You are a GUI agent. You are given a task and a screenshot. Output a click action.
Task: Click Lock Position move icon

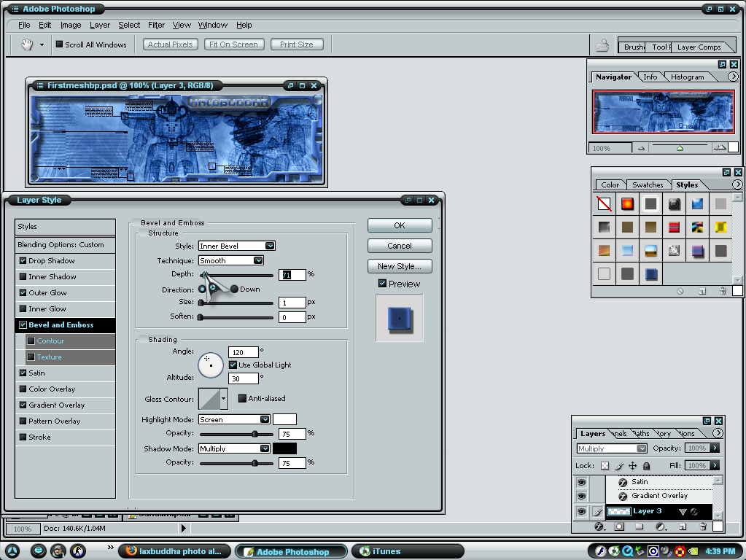pyautogui.click(x=633, y=466)
